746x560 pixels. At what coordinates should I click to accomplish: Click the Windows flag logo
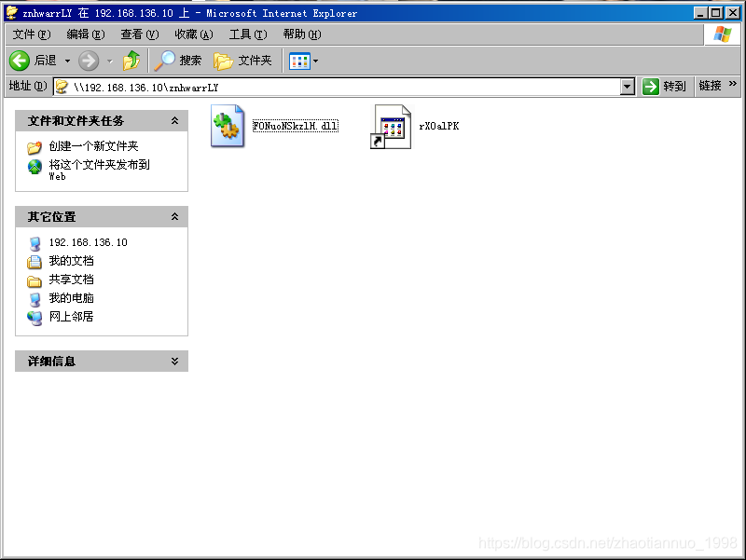tap(722, 34)
